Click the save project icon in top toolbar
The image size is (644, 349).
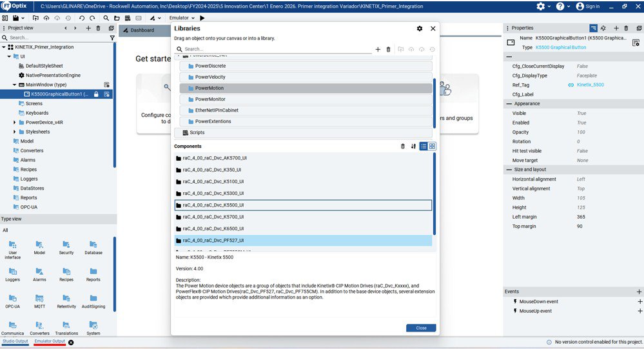coord(15,18)
